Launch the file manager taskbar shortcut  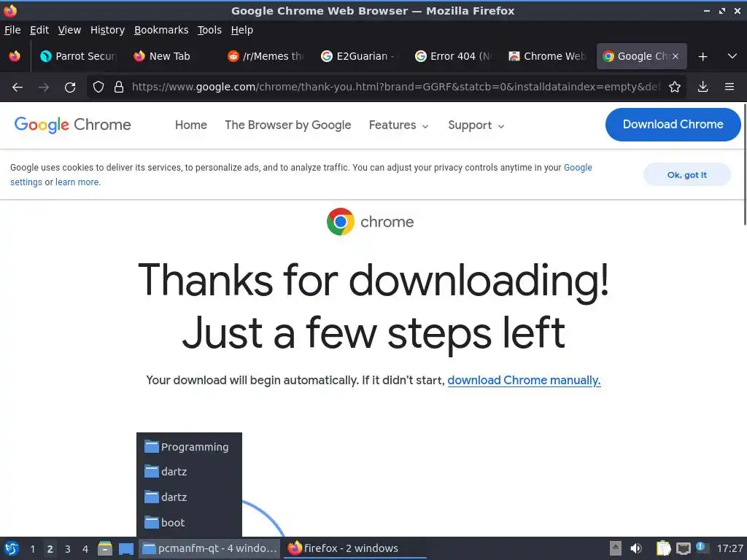point(105,548)
